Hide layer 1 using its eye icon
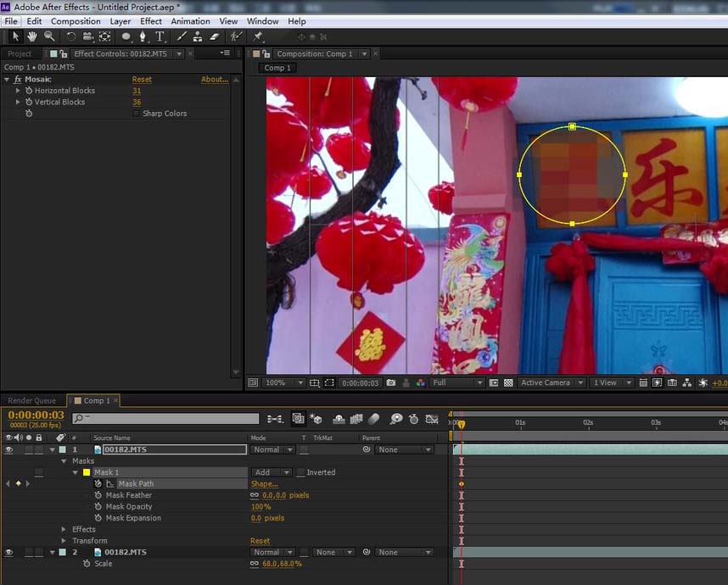This screenshot has width=728, height=585. [8, 450]
